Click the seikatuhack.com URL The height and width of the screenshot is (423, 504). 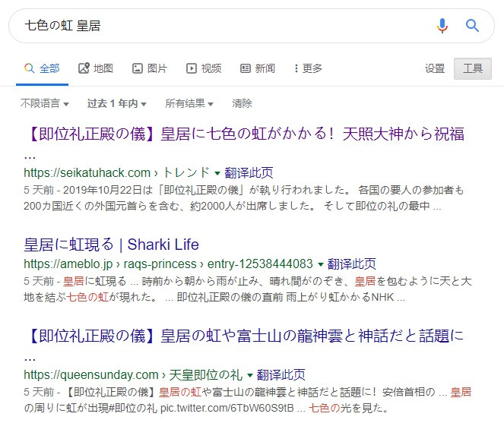pos(116,173)
